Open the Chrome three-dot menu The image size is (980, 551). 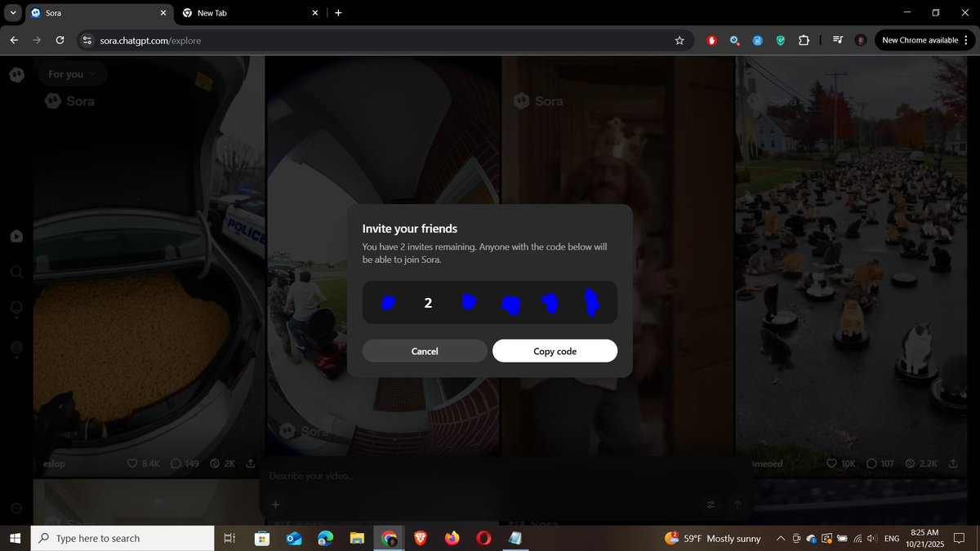(x=967, y=40)
